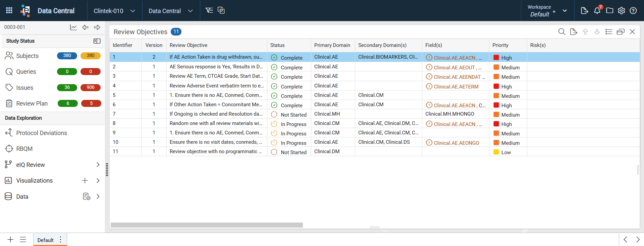Open the Clintek-010 study dropdown
644x246 pixels.
point(114,11)
